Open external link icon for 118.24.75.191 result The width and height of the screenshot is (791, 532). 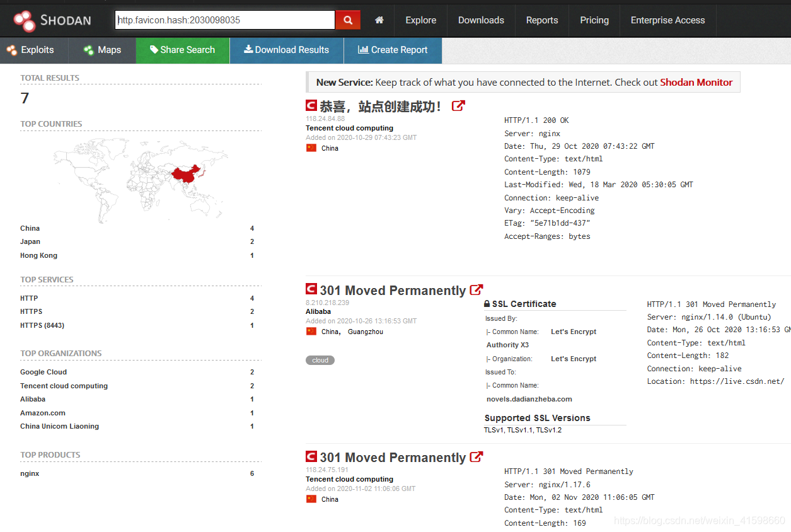tap(476, 457)
